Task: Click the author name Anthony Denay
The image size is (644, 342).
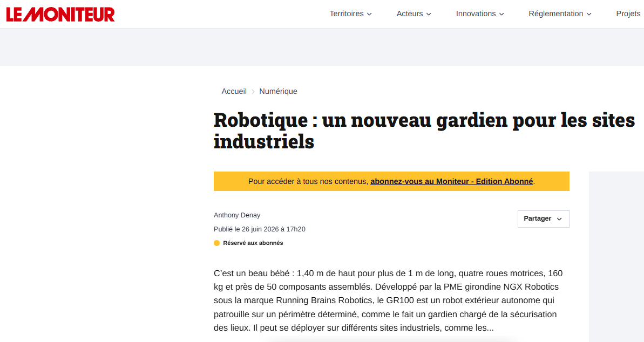Action: pyautogui.click(x=237, y=215)
